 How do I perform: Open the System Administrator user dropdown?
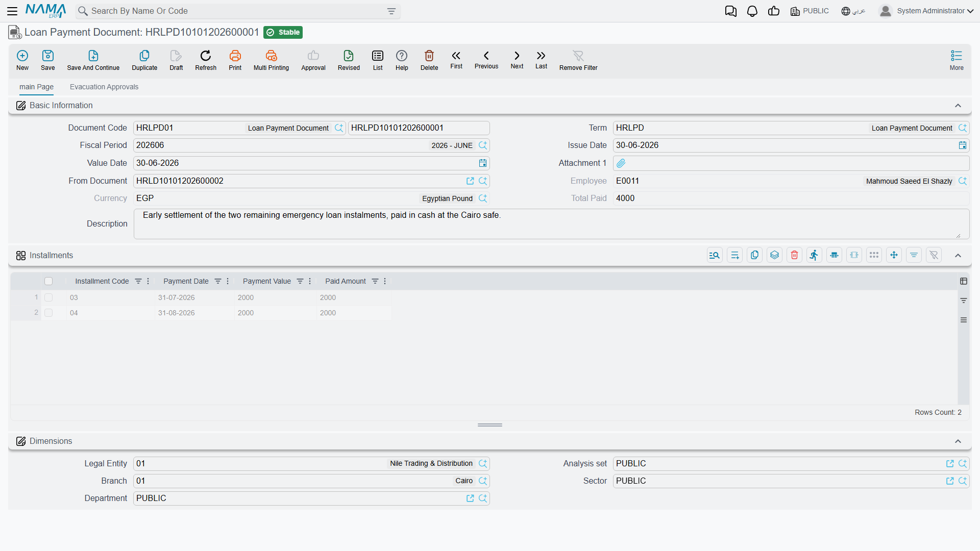[926, 11]
